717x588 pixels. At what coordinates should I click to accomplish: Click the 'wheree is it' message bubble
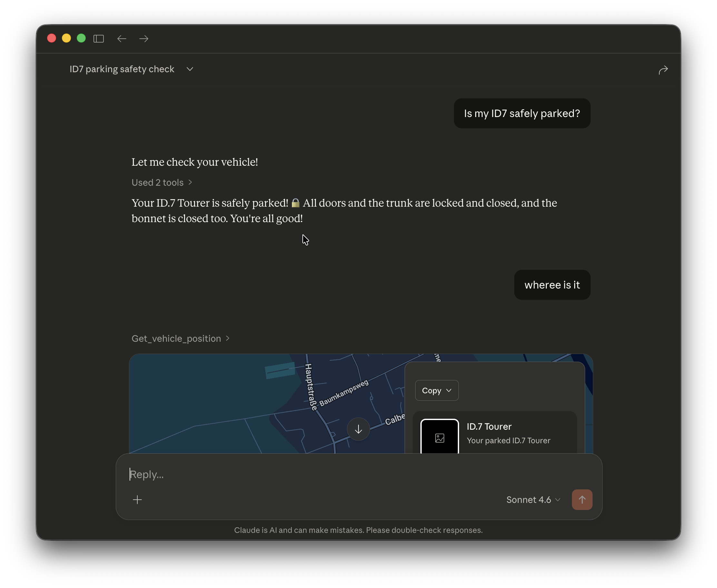pos(552,285)
